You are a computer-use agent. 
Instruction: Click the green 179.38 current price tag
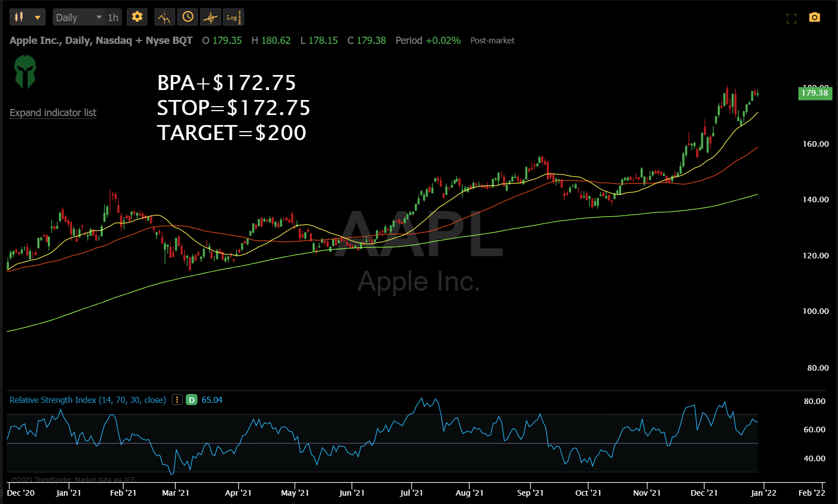point(815,93)
